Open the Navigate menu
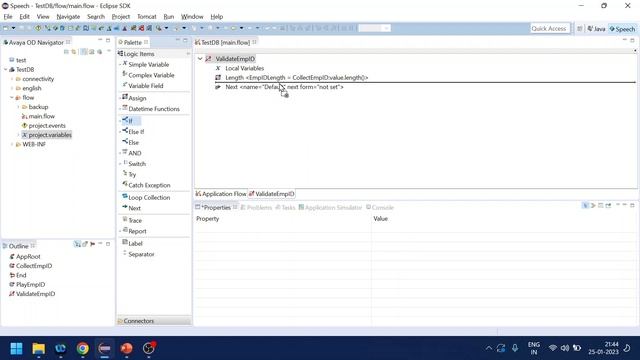Image resolution: width=640 pixels, height=360 pixels. pyautogui.click(x=68, y=17)
